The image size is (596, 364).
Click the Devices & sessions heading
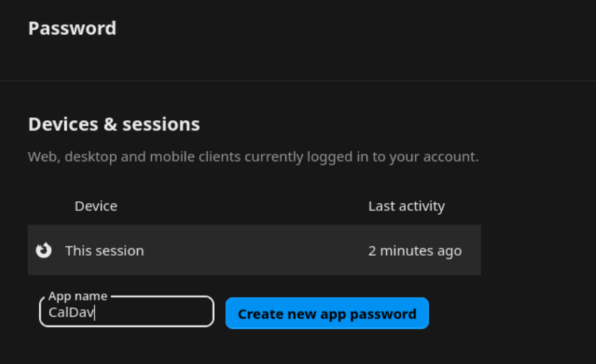pyautogui.click(x=114, y=124)
